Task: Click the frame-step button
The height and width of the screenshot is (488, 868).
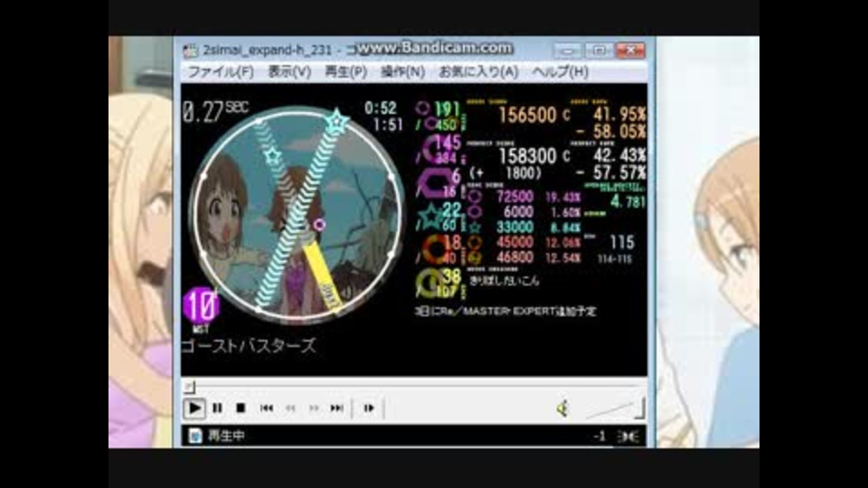Action: pyautogui.click(x=369, y=408)
